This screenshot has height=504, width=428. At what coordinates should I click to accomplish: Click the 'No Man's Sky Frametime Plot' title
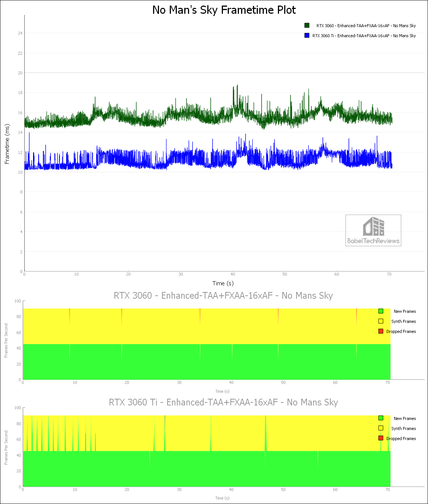coord(224,10)
